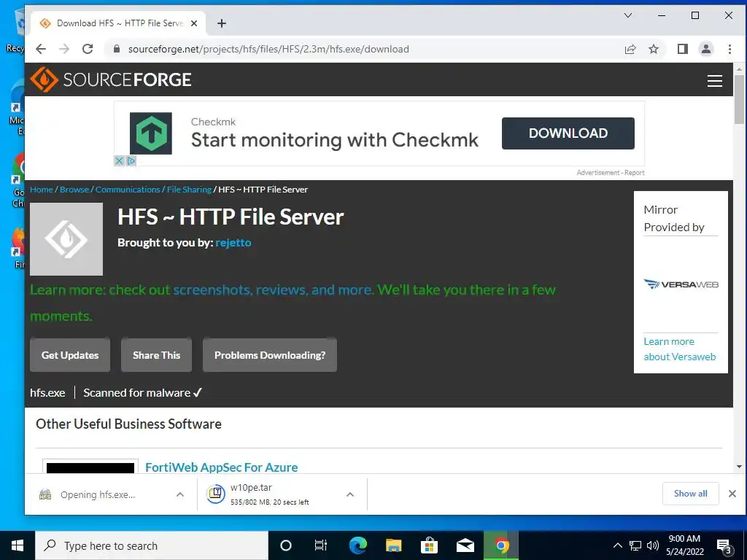Open Learn more about Versaweb link
The image size is (747, 560).
click(679, 349)
